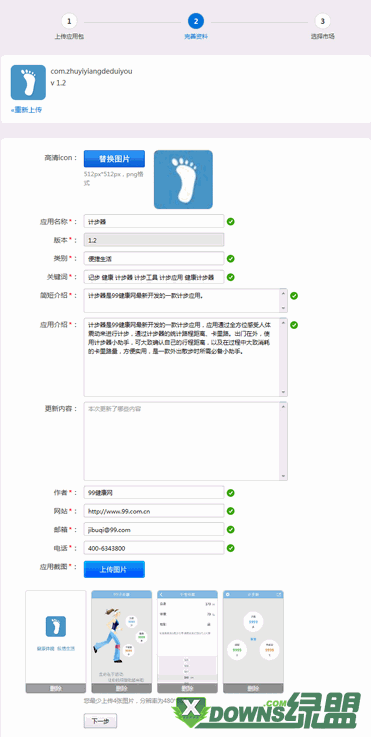Delete the first screenshot via 删除
Screen dimensions: 371x737
click(56, 689)
